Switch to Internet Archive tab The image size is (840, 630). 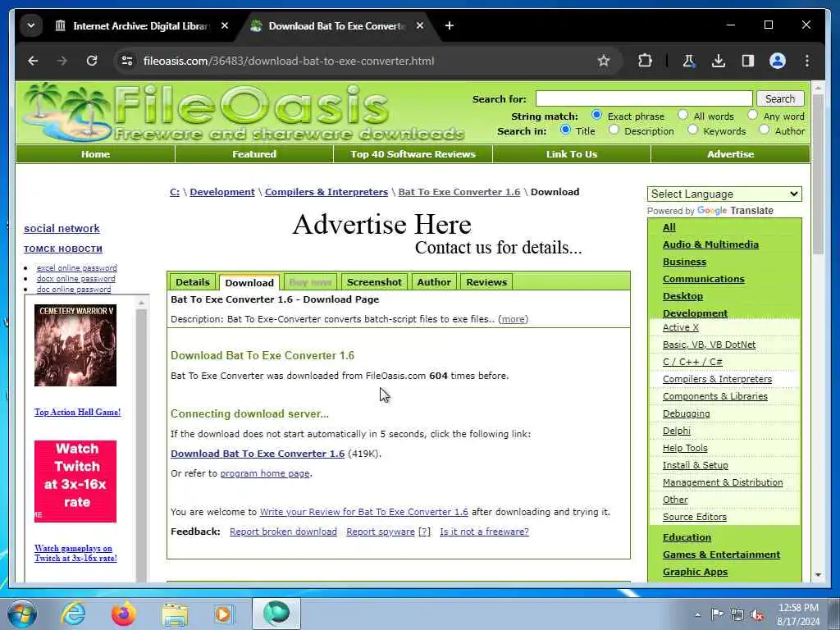[139, 25]
